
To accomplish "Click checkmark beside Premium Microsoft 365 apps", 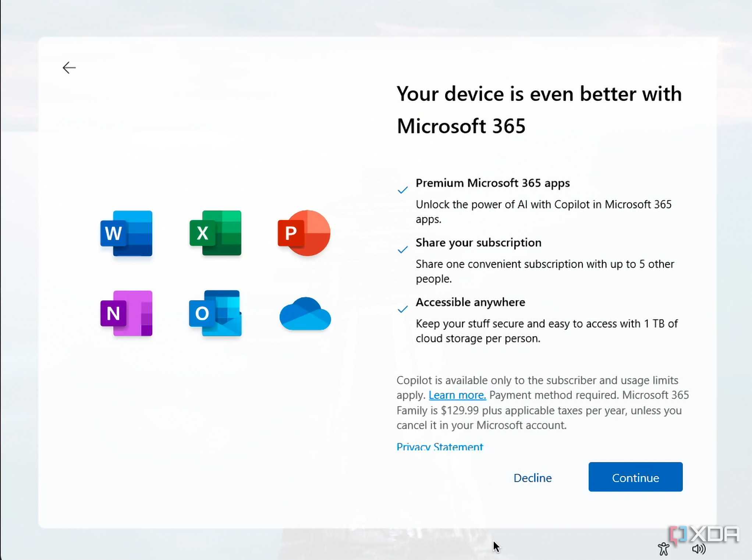I will 403,190.
